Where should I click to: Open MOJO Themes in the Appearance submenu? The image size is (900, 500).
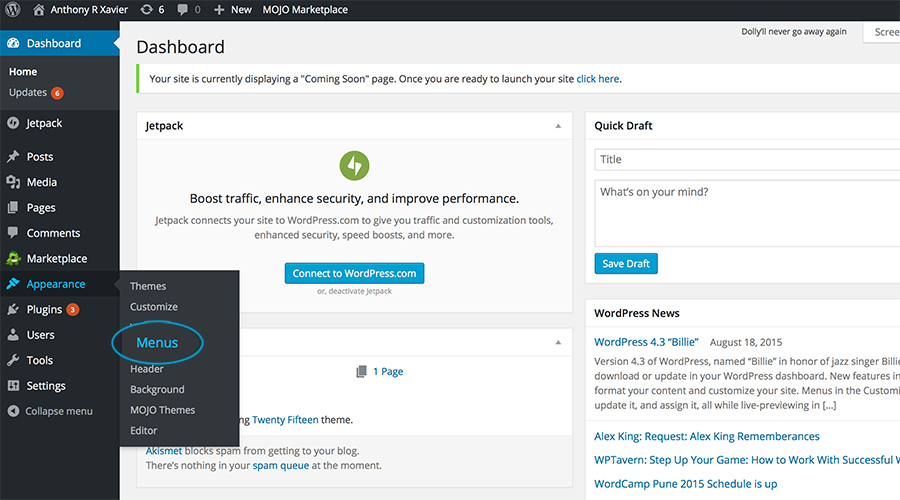162,410
